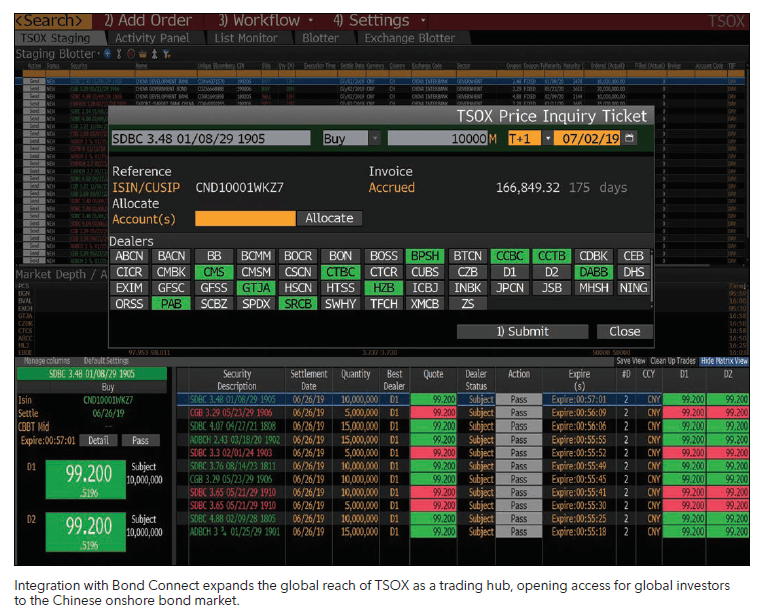Deselect dealer CCTB in the Dealers grid
This screenshot has height=614, width=763.
coord(552,256)
